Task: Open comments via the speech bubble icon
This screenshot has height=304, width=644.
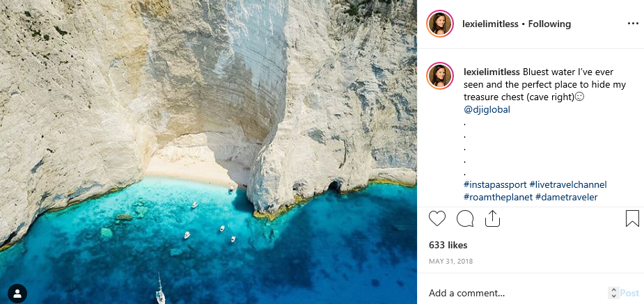Action: 465,218
